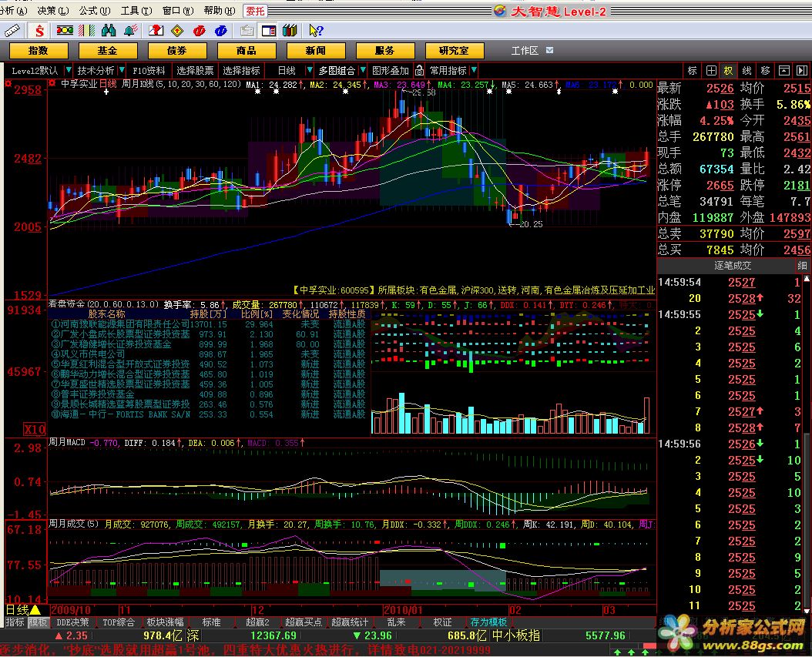
Task: Open the 技术分析 dropdown arrow
Action: tap(122, 70)
